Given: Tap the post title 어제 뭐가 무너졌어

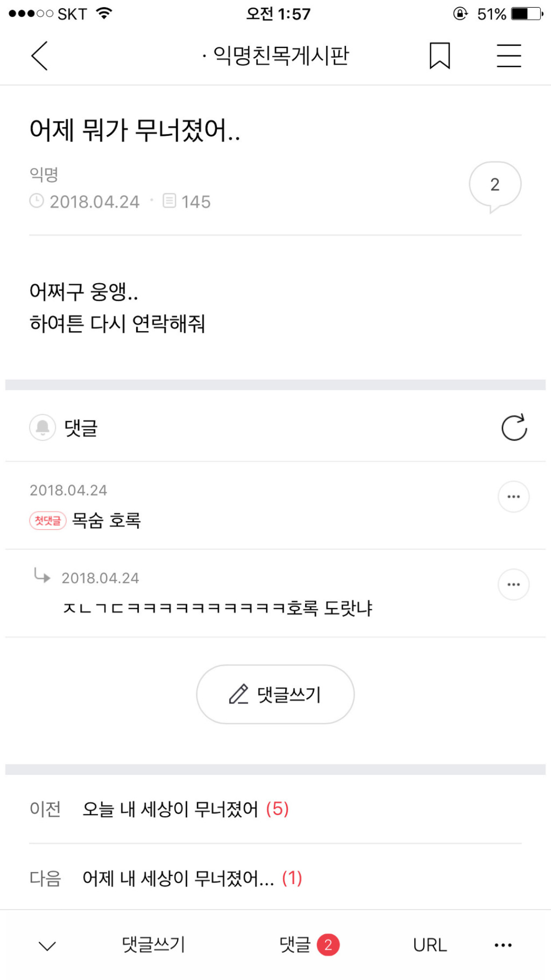Looking at the screenshot, I should [135, 130].
